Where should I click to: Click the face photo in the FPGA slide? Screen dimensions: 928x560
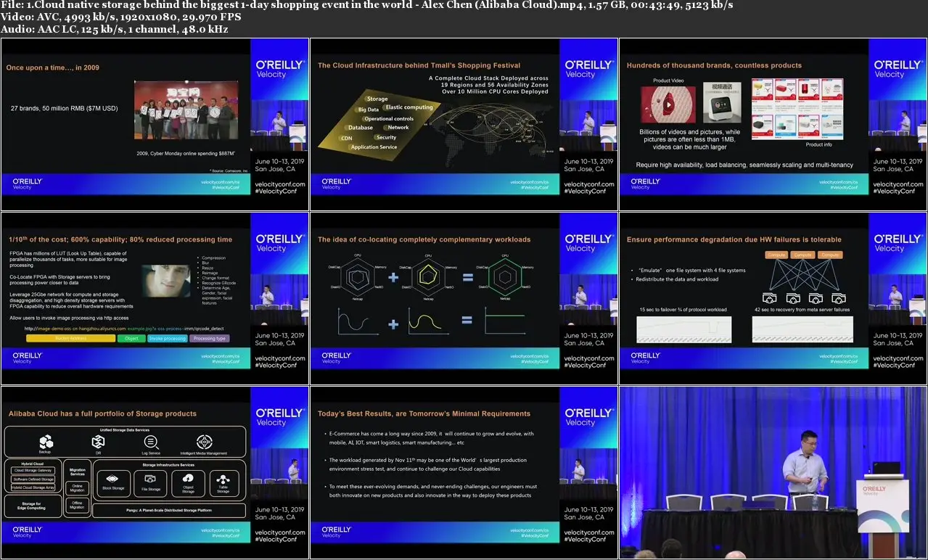pos(166,281)
